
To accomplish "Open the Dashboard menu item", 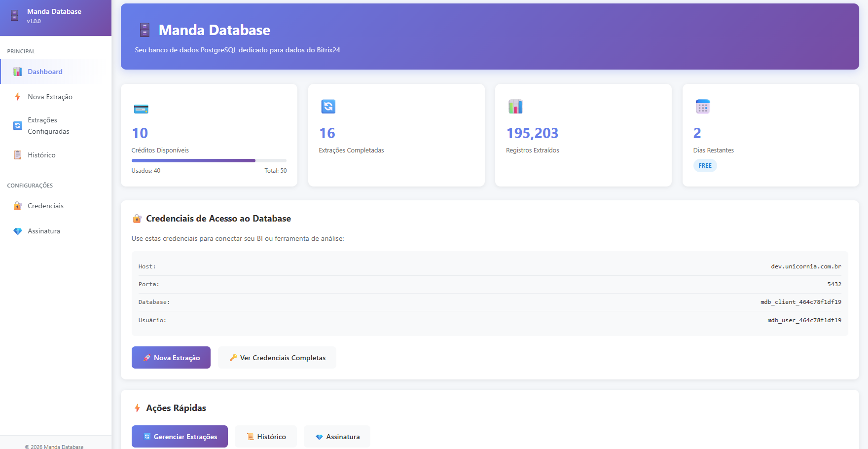I will (45, 72).
